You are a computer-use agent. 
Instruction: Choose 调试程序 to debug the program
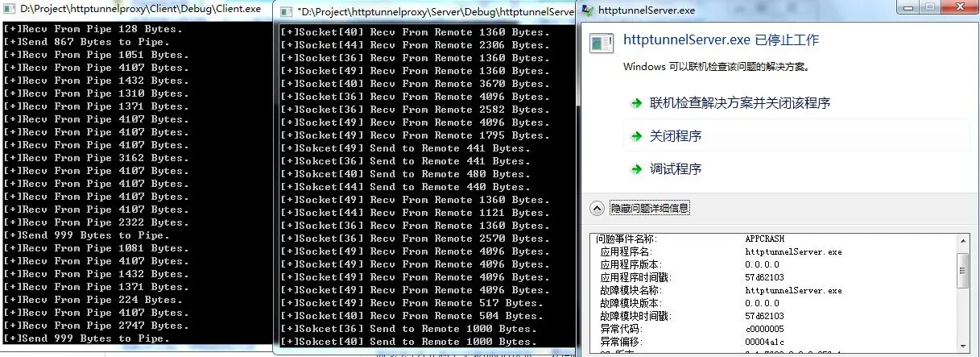pos(676,169)
